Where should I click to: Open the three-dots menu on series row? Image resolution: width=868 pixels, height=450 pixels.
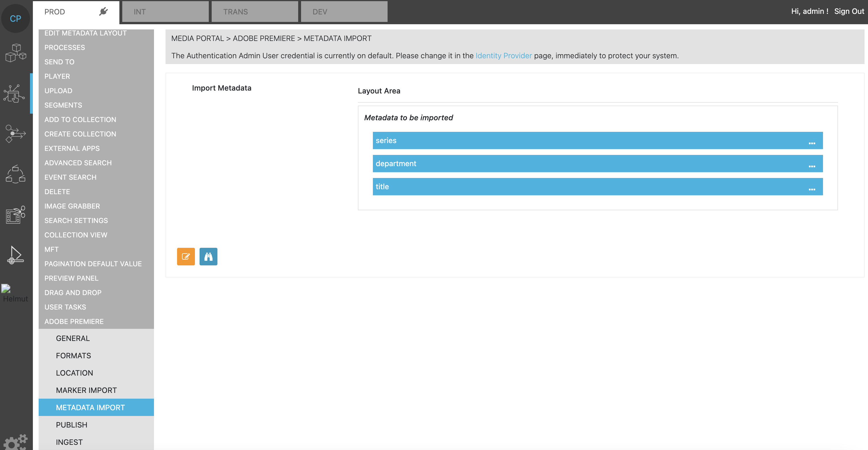click(x=812, y=143)
